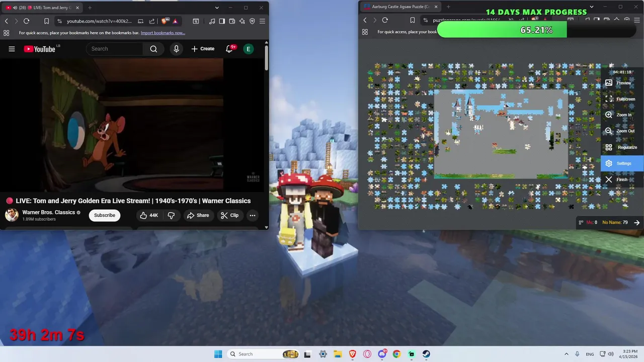Like the video with 44K likes
The image size is (644, 362).
tap(149, 215)
